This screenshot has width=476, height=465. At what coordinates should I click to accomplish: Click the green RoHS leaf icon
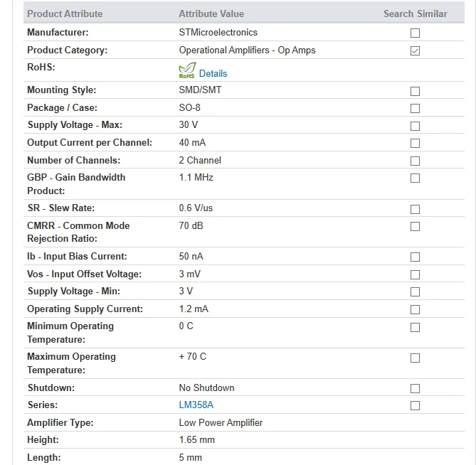[187, 70]
